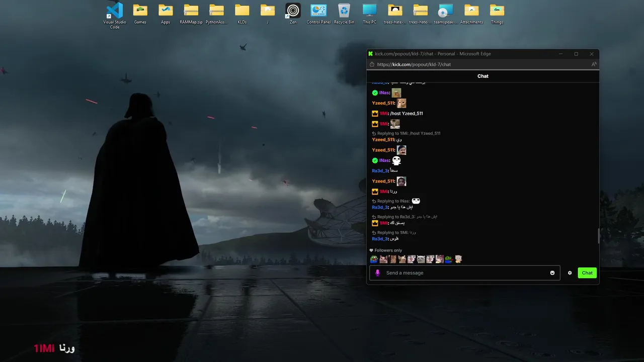Click the Read aloud icon in address bar
The image size is (644, 362).
click(x=594, y=64)
